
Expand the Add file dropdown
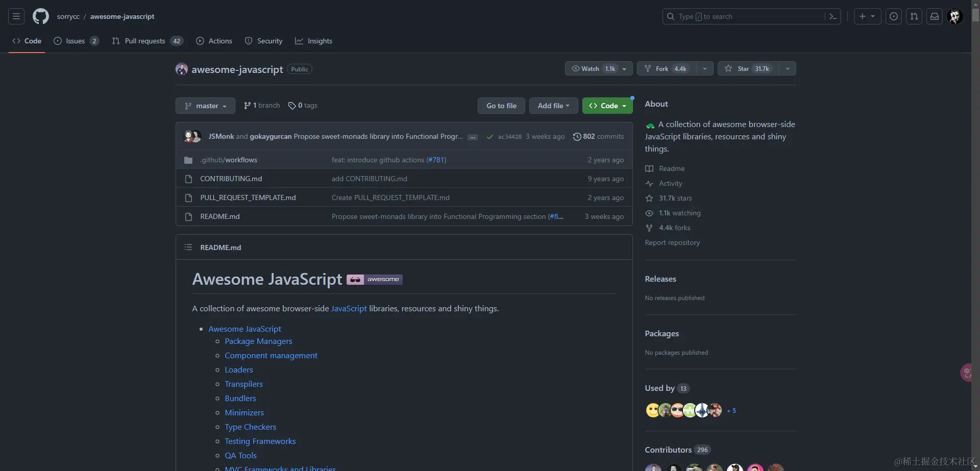click(553, 106)
